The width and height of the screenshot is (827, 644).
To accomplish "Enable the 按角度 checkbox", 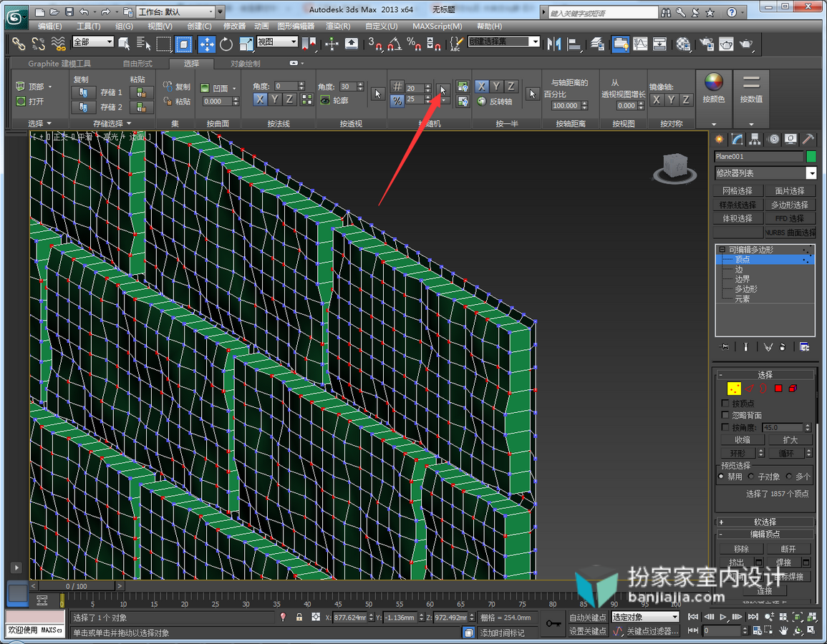I will pos(725,427).
